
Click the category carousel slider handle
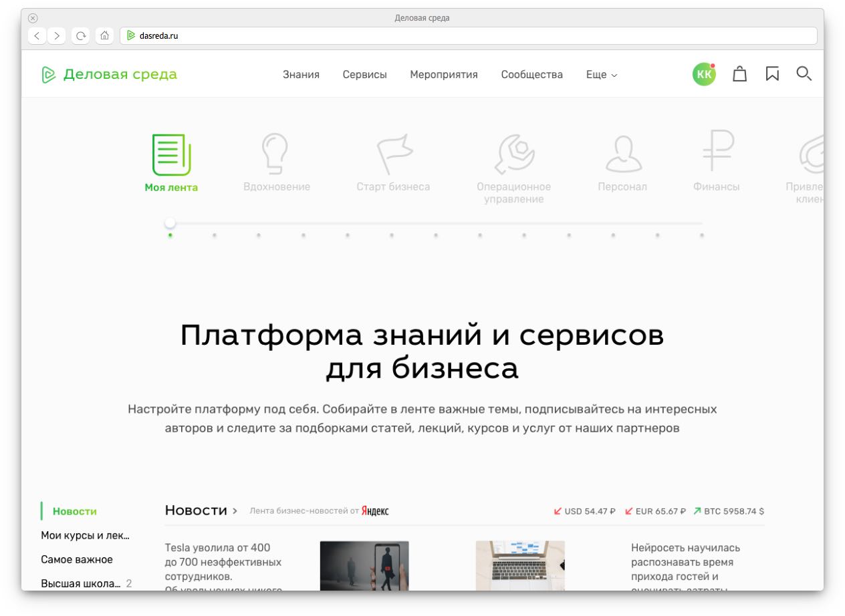pos(170,223)
